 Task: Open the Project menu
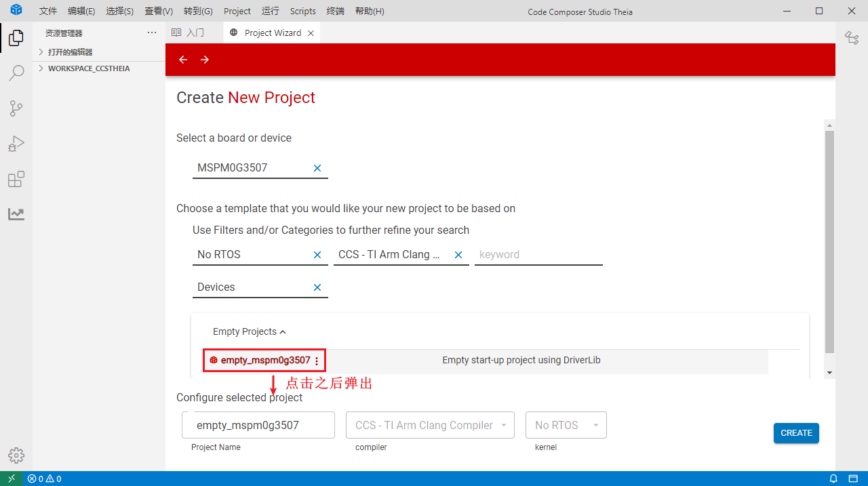[x=237, y=12]
